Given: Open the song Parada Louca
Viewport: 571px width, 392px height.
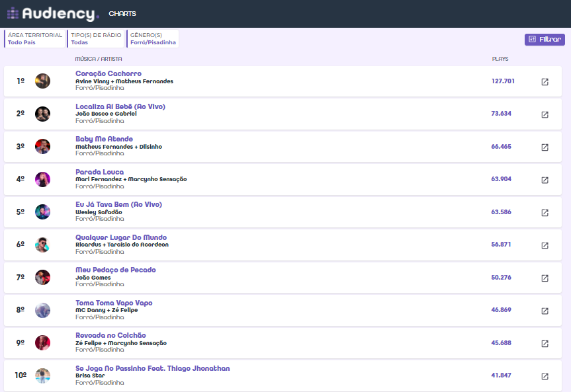Looking at the screenshot, I should pos(100,172).
